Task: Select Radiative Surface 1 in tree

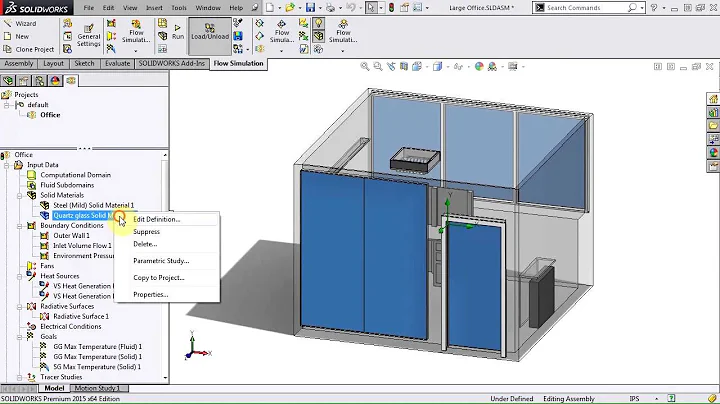Action: point(81,316)
